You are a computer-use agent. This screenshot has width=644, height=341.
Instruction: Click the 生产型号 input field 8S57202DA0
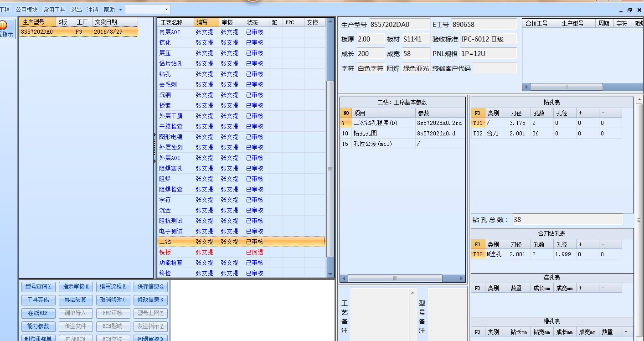(399, 25)
